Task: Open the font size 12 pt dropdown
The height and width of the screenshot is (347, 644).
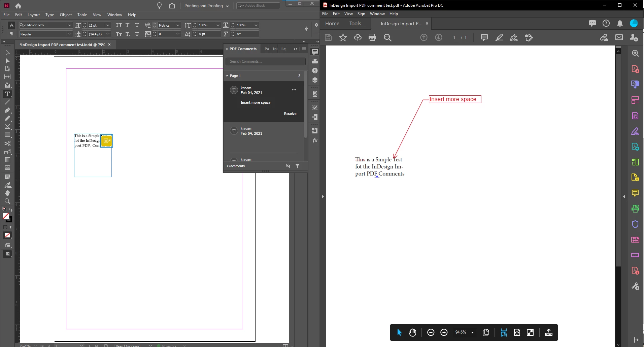Action: pyautogui.click(x=108, y=25)
